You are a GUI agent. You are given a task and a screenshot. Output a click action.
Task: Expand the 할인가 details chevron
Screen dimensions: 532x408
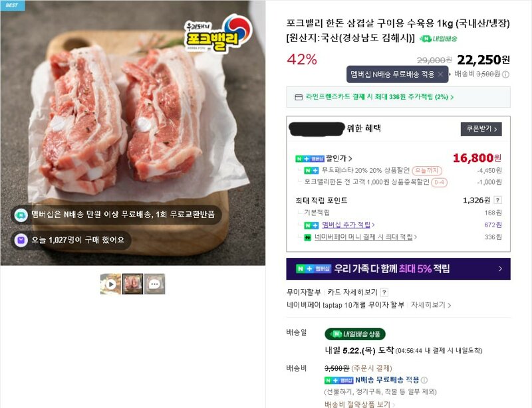(x=350, y=158)
